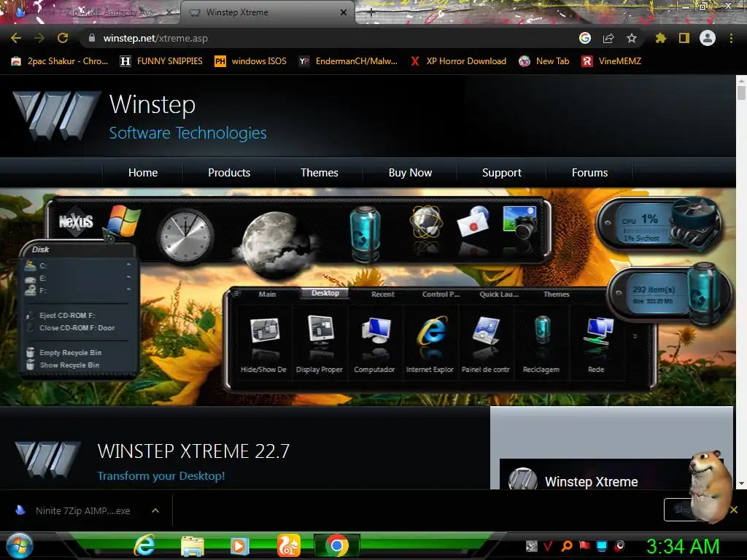Click the 3:34 AM clock
This screenshot has height=560, width=747.
(683, 546)
